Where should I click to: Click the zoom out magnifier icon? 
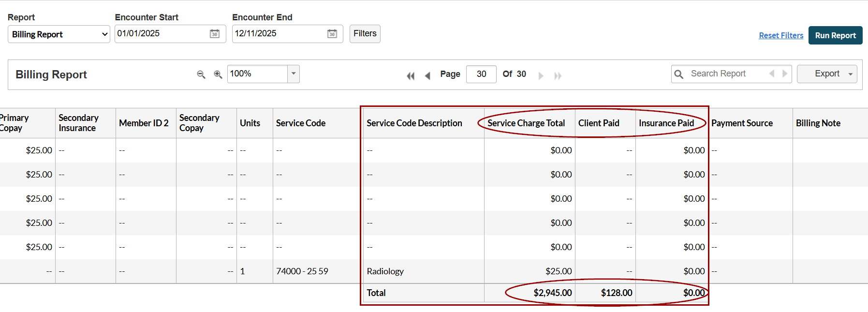coord(201,74)
